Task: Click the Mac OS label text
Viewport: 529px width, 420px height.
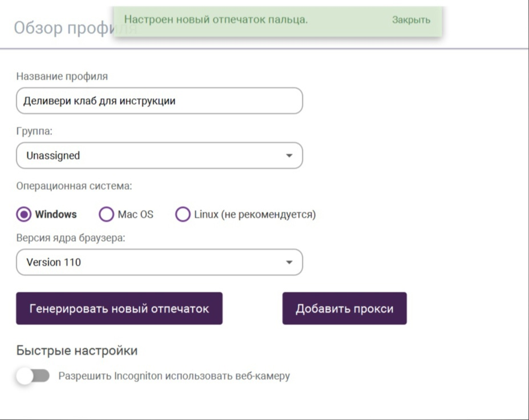Action: (x=135, y=214)
